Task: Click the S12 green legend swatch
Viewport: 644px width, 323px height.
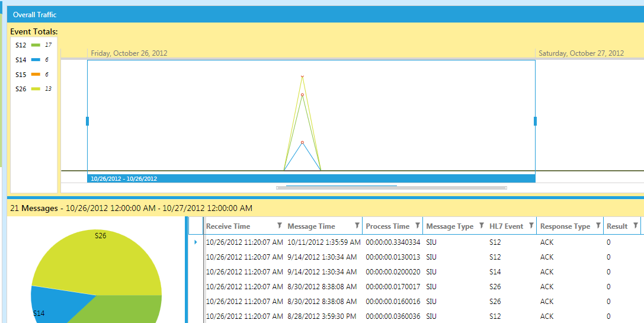Action: (36, 45)
